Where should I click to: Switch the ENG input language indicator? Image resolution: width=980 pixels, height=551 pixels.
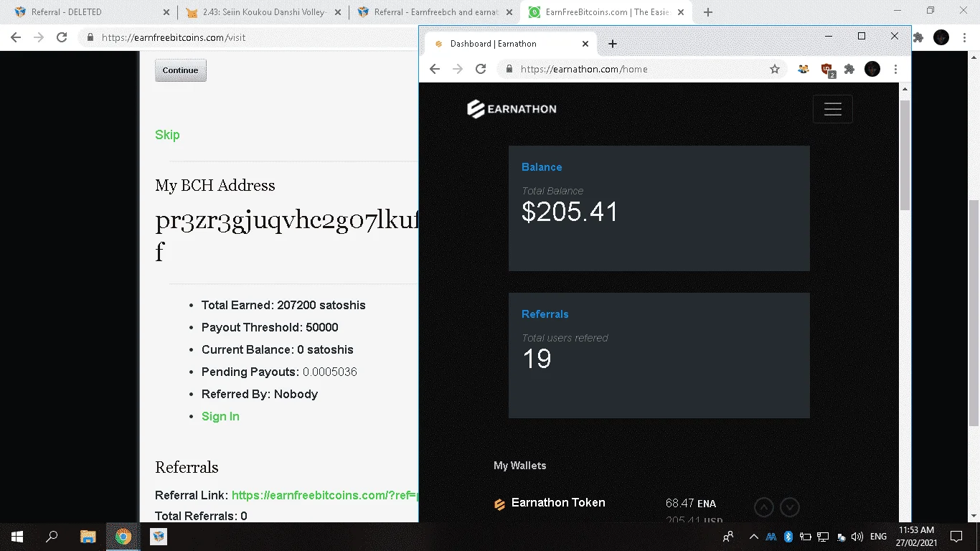coord(878,537)
